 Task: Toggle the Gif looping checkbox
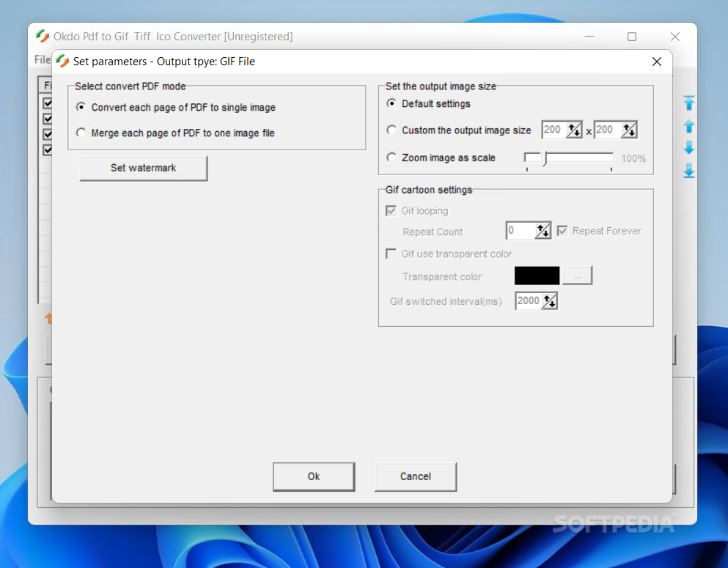tap(391, 210)
